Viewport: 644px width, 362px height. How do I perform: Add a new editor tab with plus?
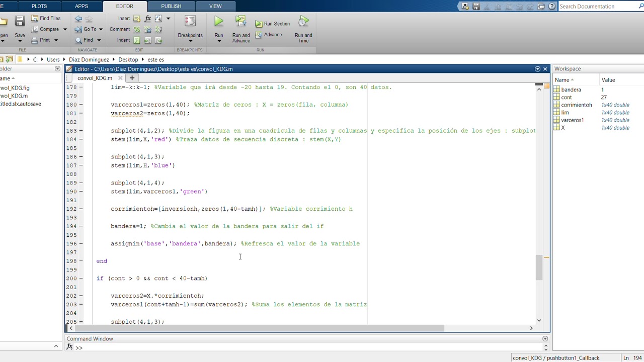132,78
